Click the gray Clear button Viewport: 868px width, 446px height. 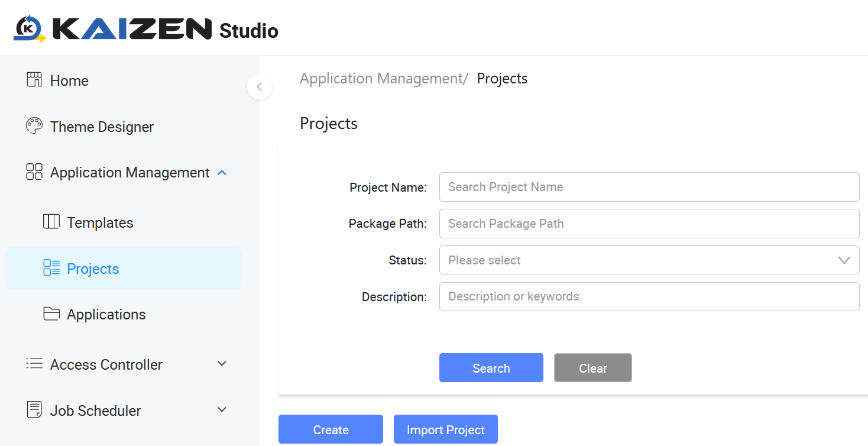[593, 368]
